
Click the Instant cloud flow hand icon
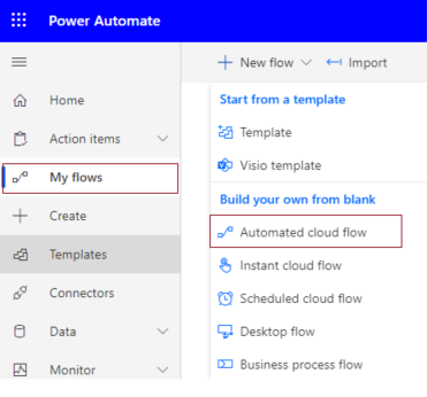tap(225, 265)
